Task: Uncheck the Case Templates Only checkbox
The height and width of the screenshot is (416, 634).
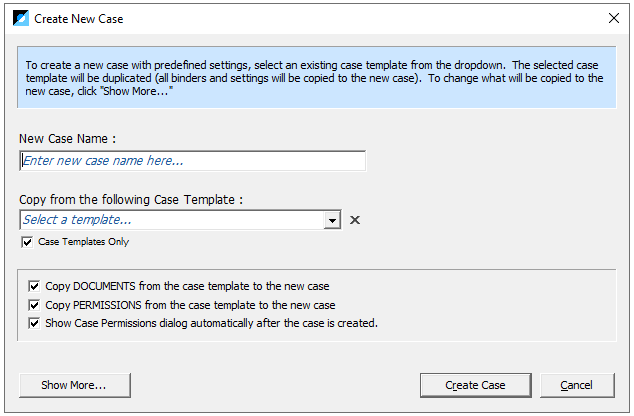Action: 27,242
